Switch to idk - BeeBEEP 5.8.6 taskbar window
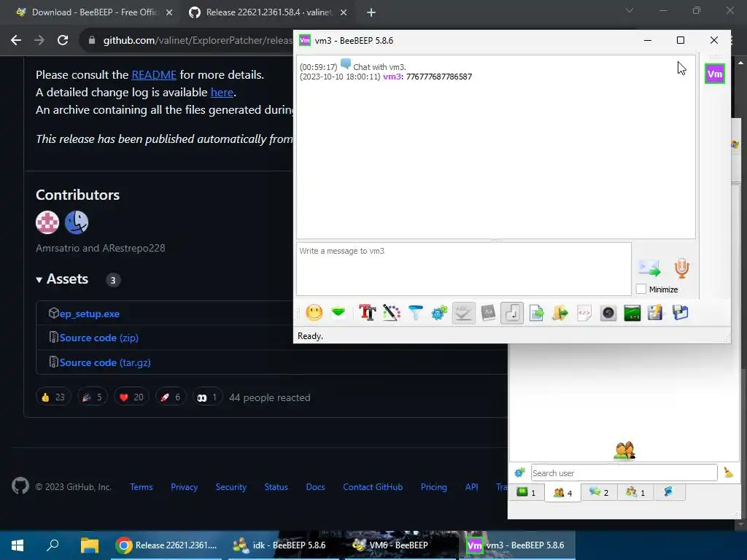Viewport: 747px width, 560px height. pos(285,545)
